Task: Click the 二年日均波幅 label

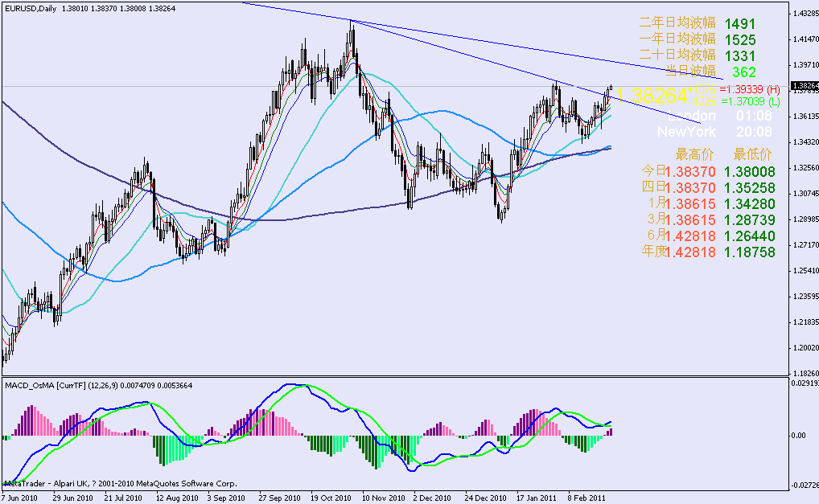Action: pos(677,23)
